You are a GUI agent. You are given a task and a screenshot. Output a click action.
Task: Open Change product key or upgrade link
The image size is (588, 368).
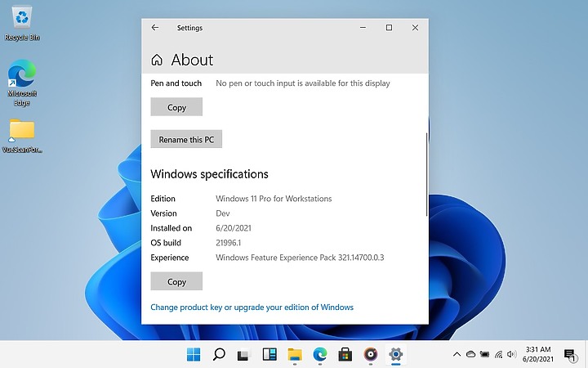tap(252, 307)
